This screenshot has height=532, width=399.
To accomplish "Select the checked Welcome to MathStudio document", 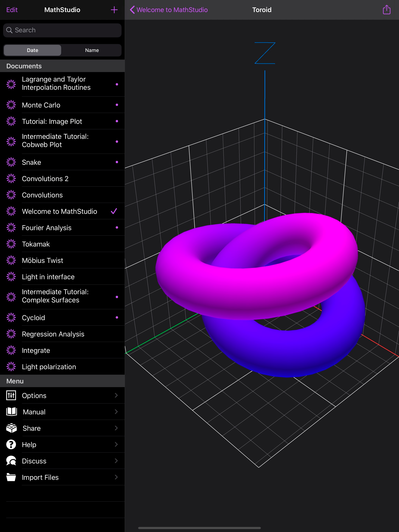I will coord(59,211).
